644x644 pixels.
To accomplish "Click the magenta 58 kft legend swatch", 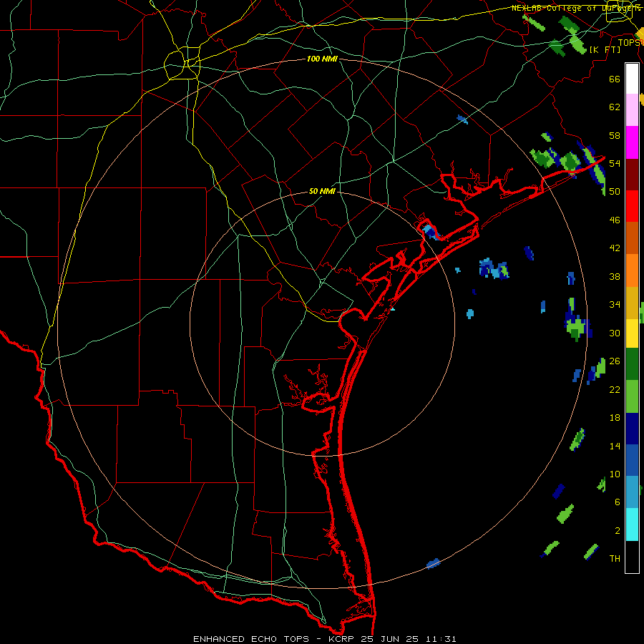I will tap(632, 142).
